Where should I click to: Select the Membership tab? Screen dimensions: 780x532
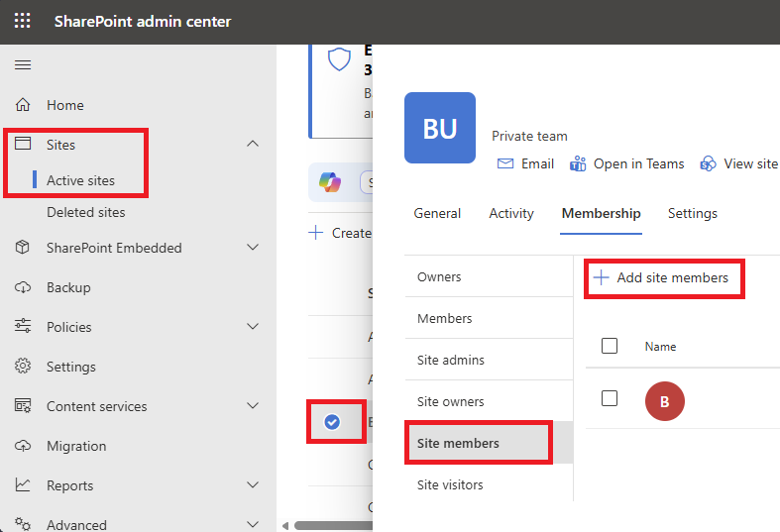pos(601,213)
